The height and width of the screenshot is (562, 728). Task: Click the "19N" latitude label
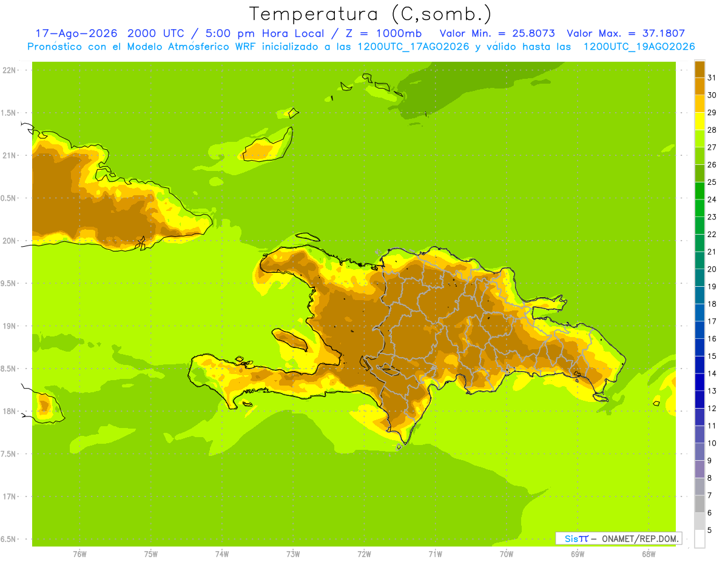point(9,326)
